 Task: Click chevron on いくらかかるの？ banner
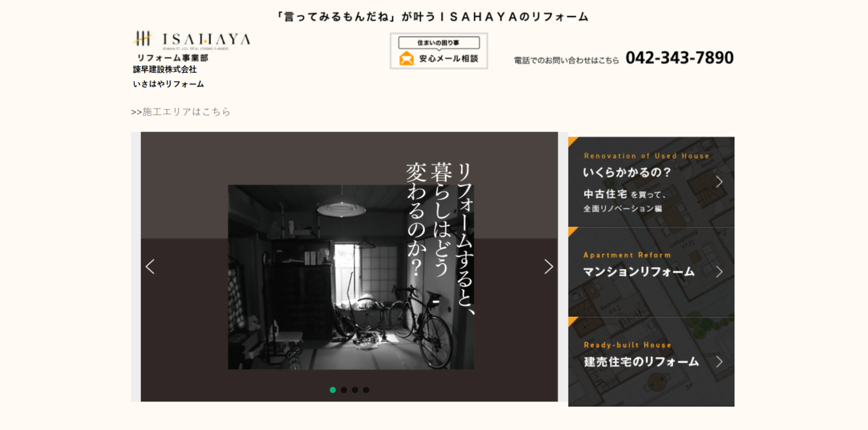(x=719, y=182)
